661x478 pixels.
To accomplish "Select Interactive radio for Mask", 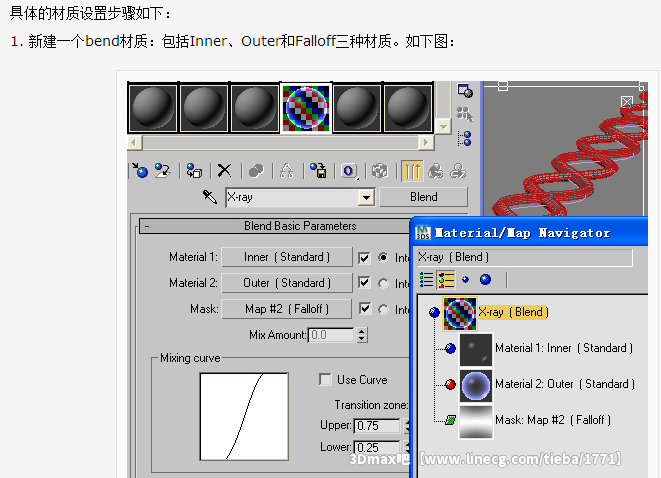I will (x=383, y=309).
